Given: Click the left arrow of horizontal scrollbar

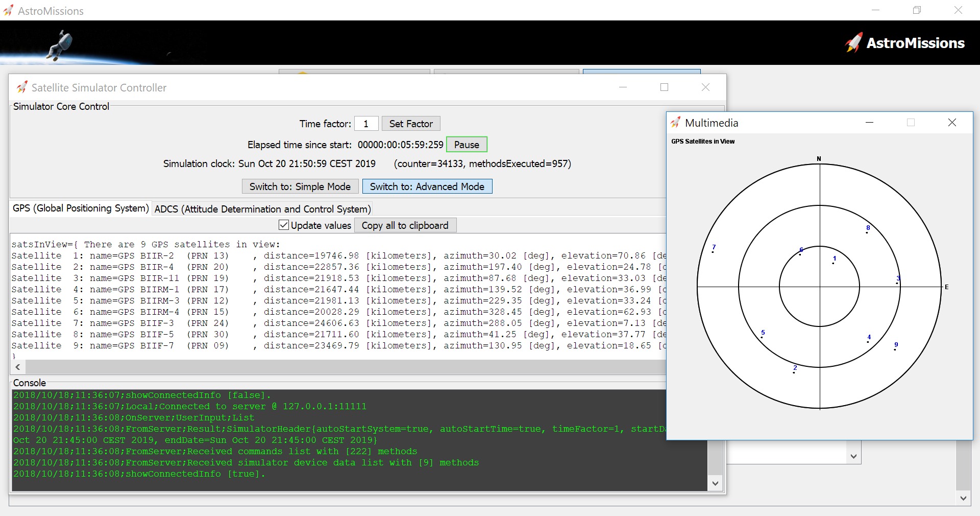Looking at the screenshot, I should click(x=18, y=367).
